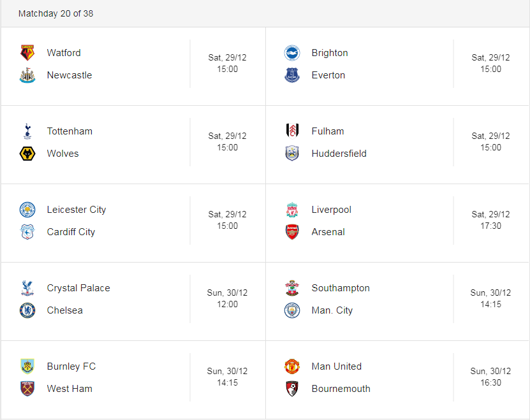Open the Leicester City team name
The image size is (530, 420).
pos(77,210)
